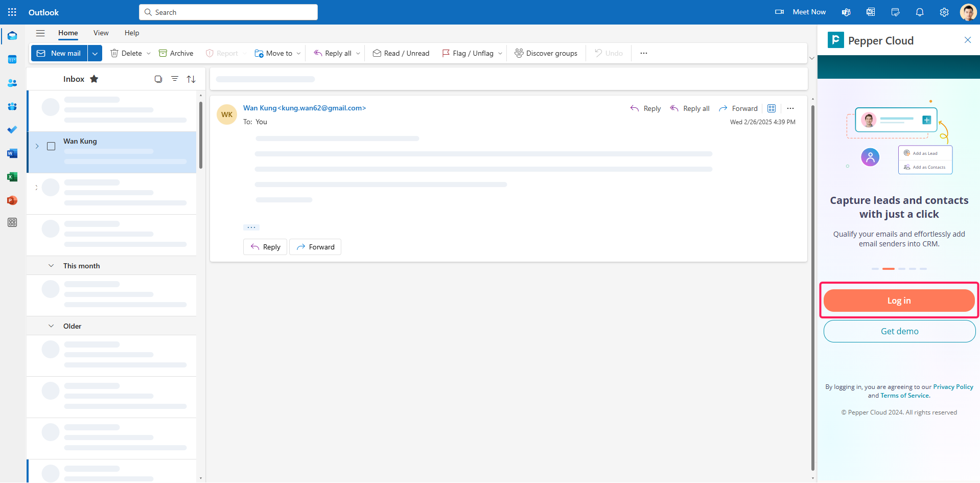Expand the Wan Kung conversation thread
This screenshot has height=483, width=980.
tap(36, 146)
